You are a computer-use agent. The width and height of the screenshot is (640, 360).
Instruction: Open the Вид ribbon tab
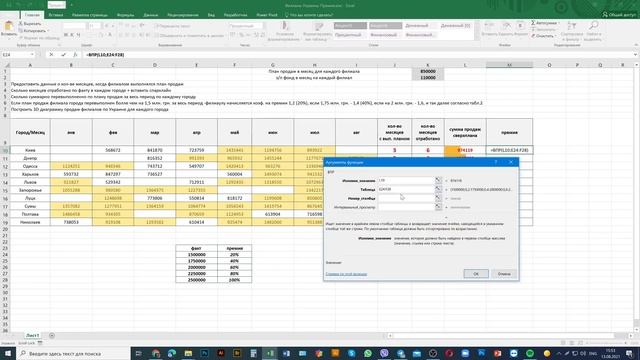211,15
